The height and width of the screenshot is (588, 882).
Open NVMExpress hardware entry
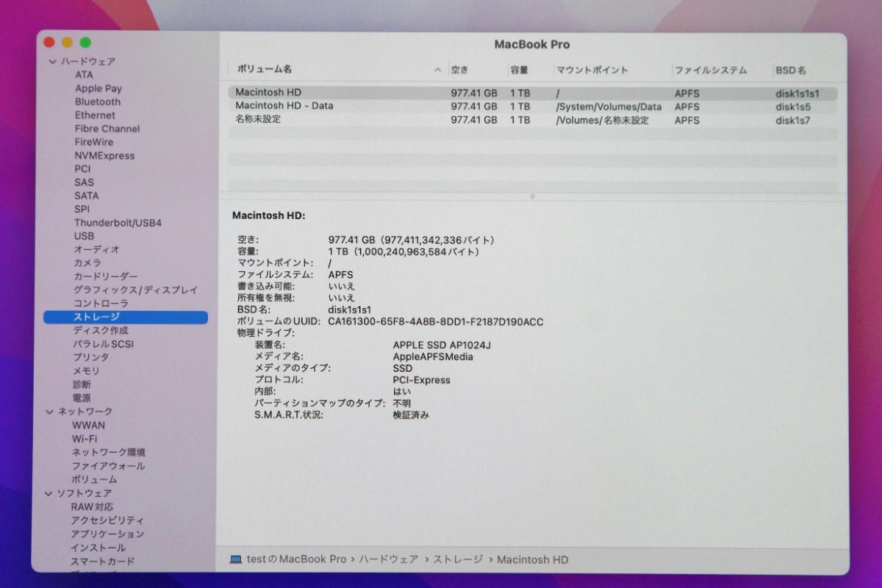[x=104, y=156]
